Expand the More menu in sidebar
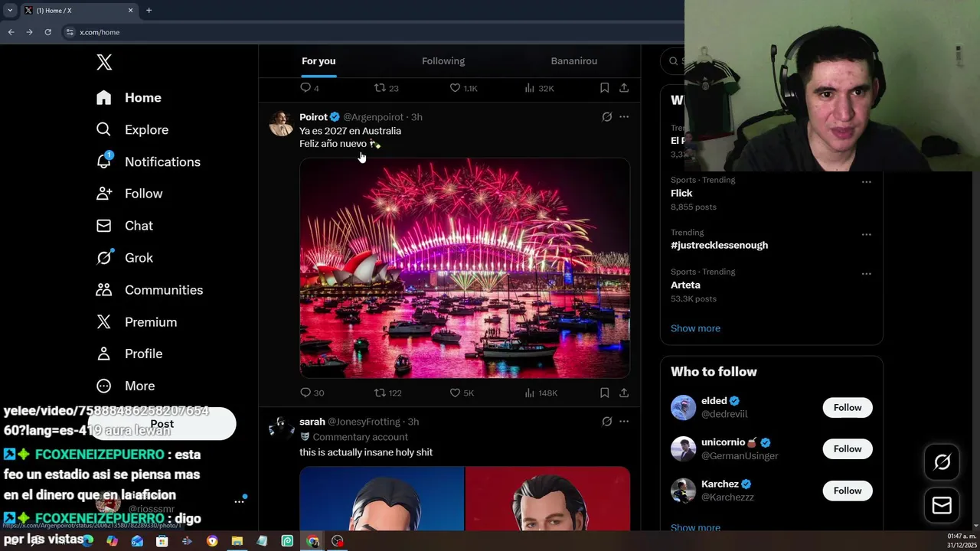 point(125,386)
